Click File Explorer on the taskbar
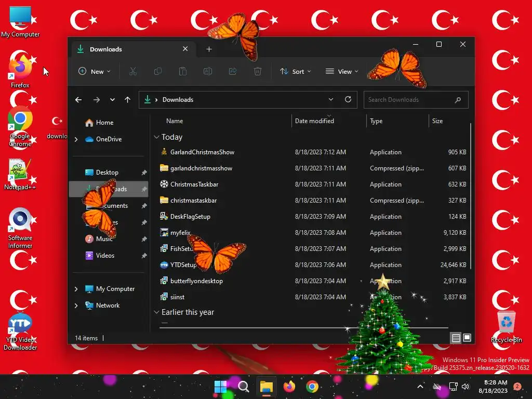 click(x=267, y=387)
